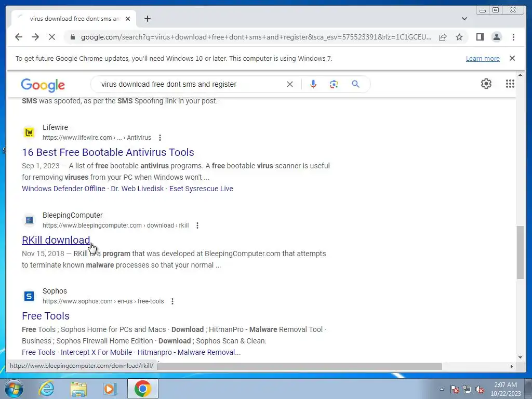The width and height of the screenshot is (532, 399).
Task: Open the Dr. Web Livedisk sublink
Action: (x=137, y=189)
